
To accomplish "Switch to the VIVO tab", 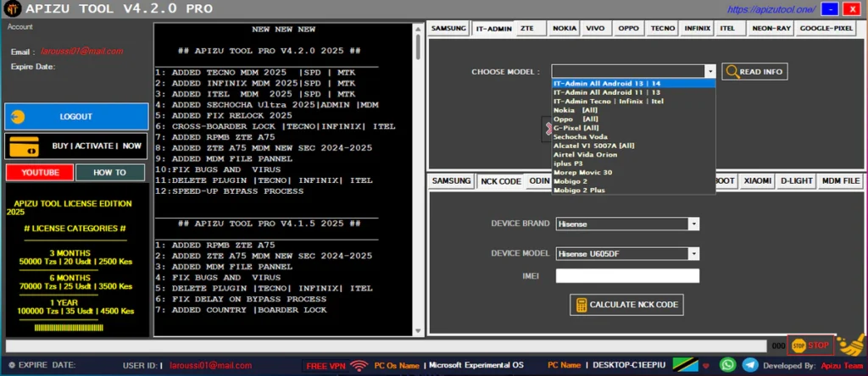I will click(596, 28).
